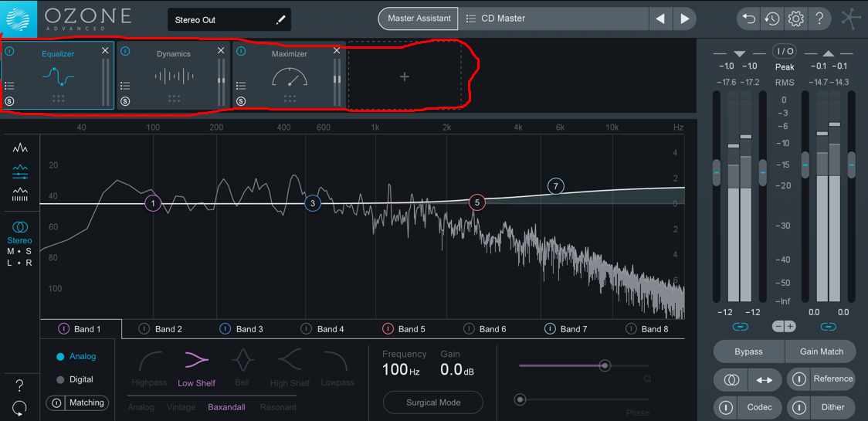Edit the Stereo Out name with pencil icon
Screen dimensions: 868x421
(280, 20)
